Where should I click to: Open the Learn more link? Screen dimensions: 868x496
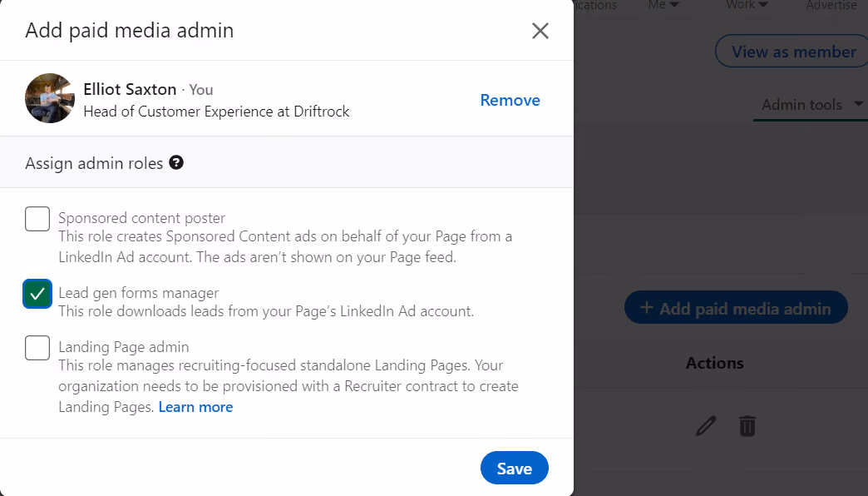(195, 407)
